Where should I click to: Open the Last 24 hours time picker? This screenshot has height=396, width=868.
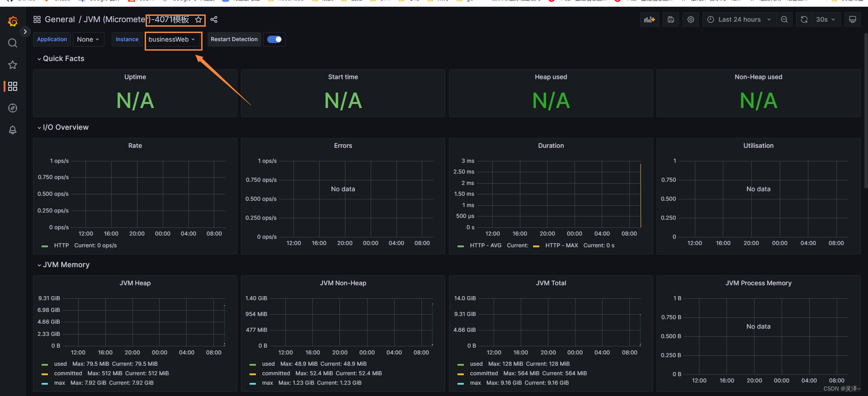pyautogui.click(x=739, y=19)
